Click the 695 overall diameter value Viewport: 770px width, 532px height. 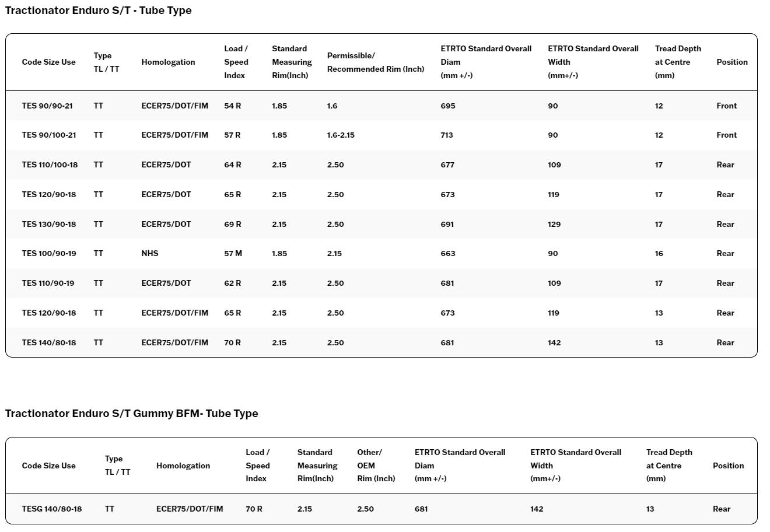click(x=448, y=106)
